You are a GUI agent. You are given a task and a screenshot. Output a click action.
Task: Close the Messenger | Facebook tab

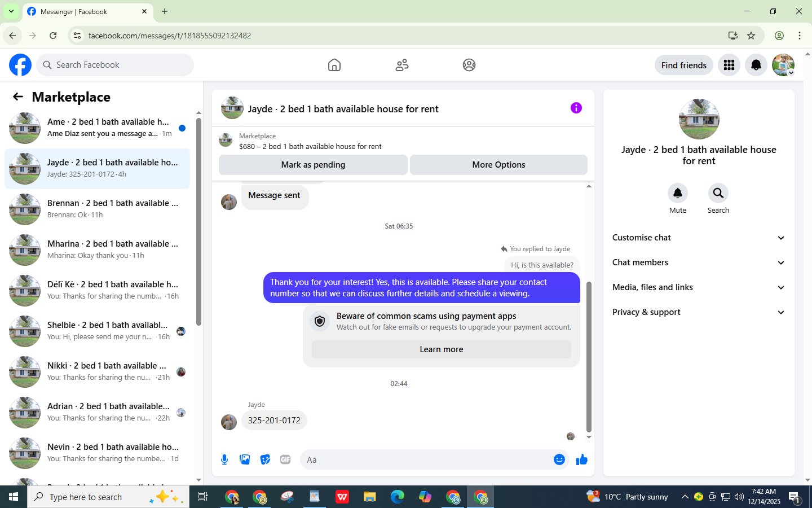(x=144, y=11)
